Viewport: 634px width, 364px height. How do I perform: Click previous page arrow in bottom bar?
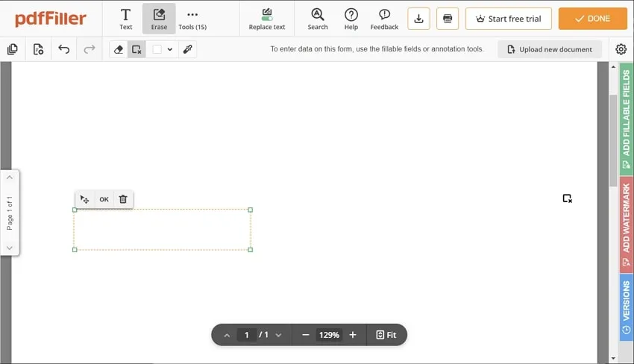click(x=227, y=336)
